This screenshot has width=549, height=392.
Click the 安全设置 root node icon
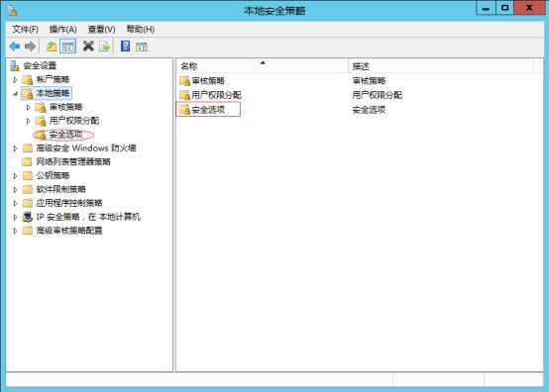click(x=15, y=65)
